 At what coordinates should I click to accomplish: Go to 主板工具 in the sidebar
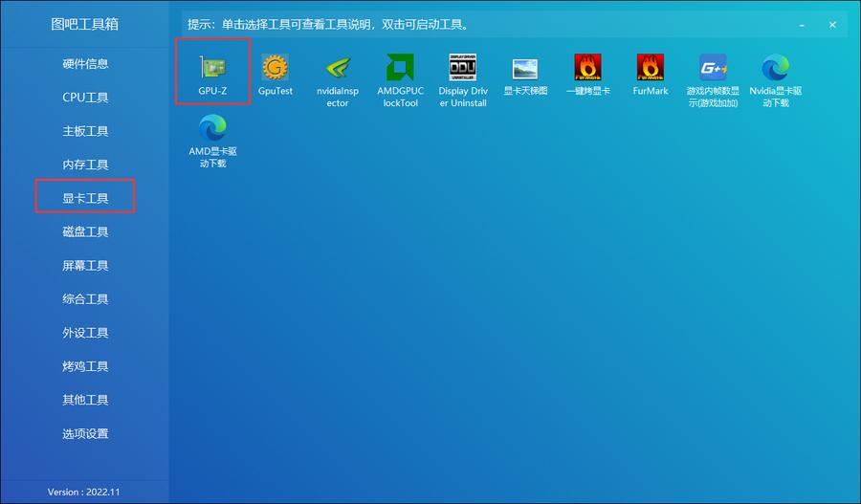(x=85, y=131)
